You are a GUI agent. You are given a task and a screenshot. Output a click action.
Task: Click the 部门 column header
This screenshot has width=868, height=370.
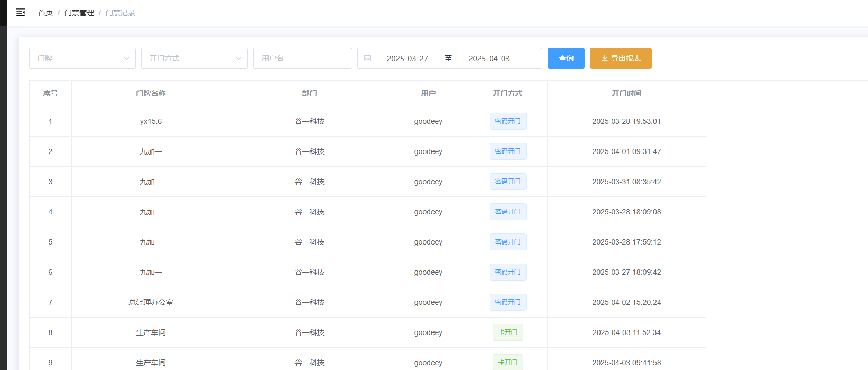[309, 93]
